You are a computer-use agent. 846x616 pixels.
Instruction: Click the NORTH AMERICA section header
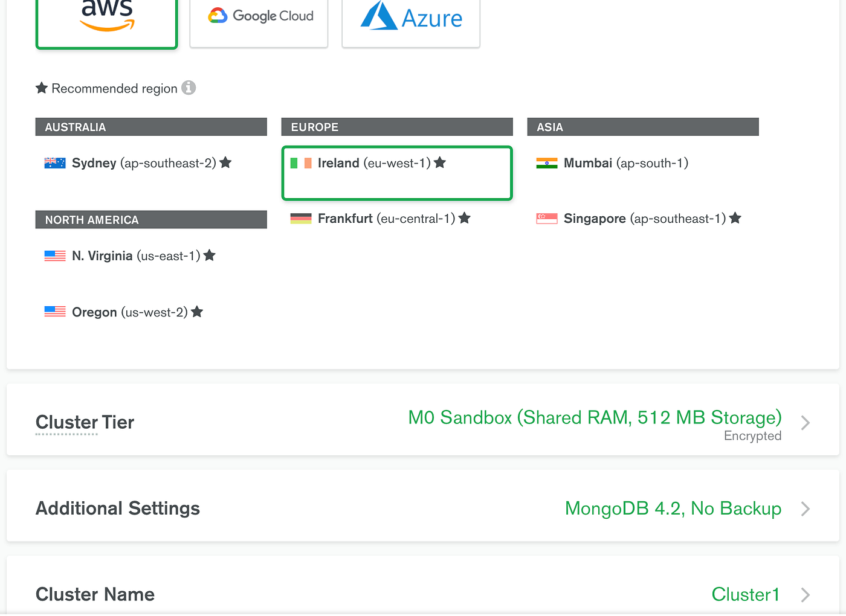151,219
